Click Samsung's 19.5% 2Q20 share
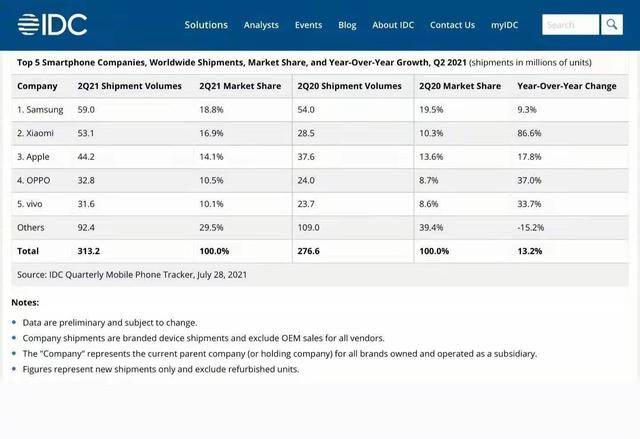The width and height of the screenshot is (640, 439). 431,110
